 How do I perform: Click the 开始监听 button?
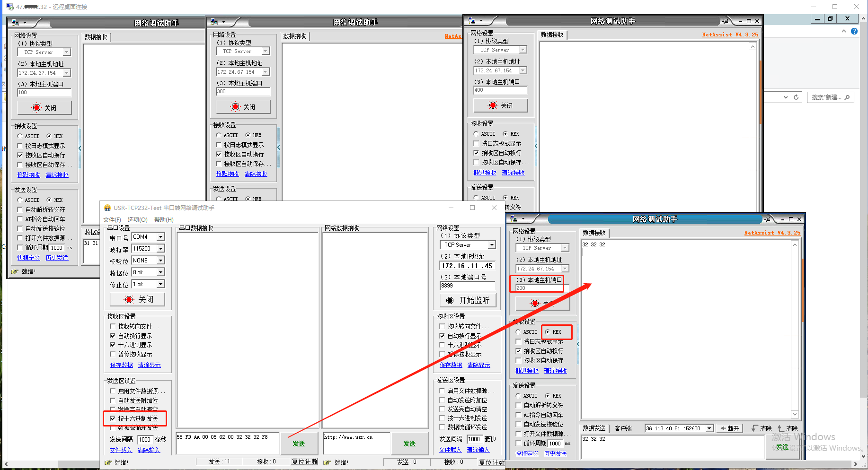point(468,300)
